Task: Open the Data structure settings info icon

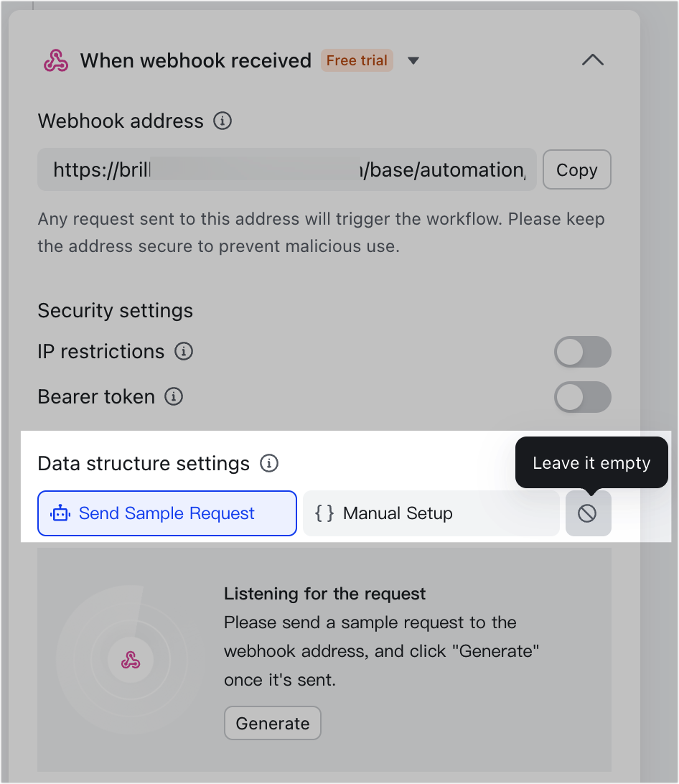Action: 268,463
